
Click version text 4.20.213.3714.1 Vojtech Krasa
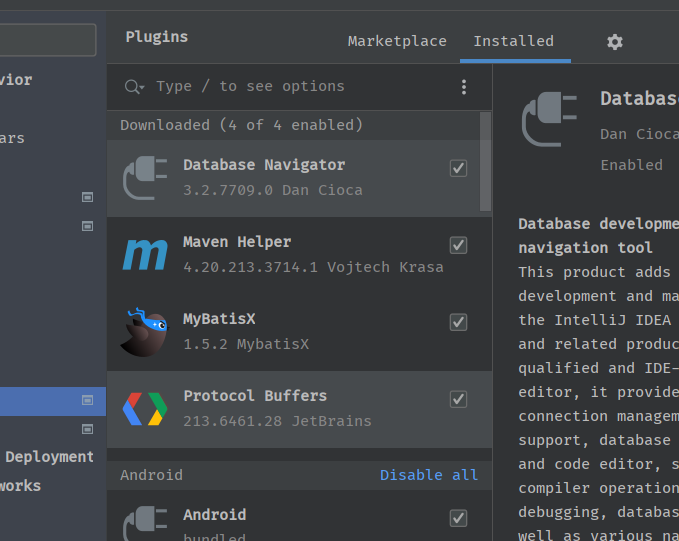tap(313, 267)
